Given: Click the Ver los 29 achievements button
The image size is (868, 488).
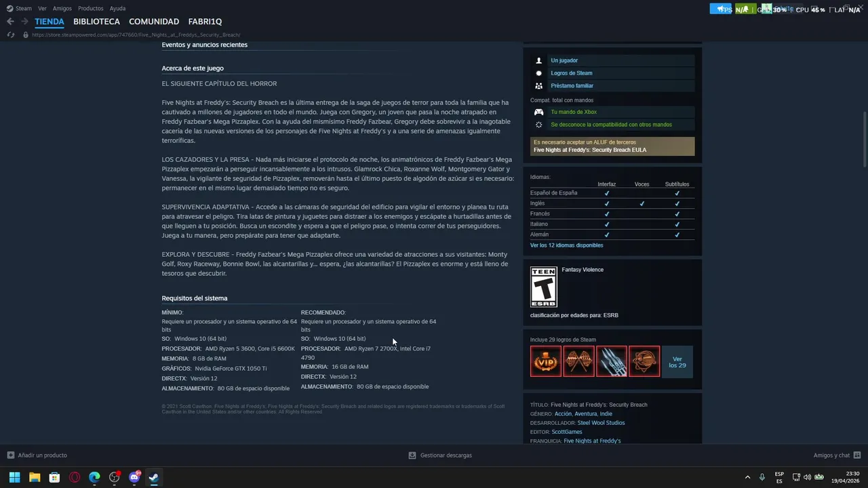Looking at the screenshot, I should pos(677,361).
